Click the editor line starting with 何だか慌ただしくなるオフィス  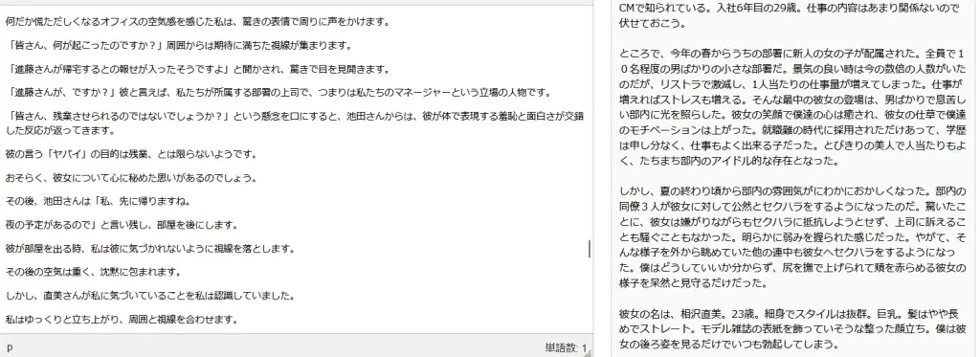point(198,22)
